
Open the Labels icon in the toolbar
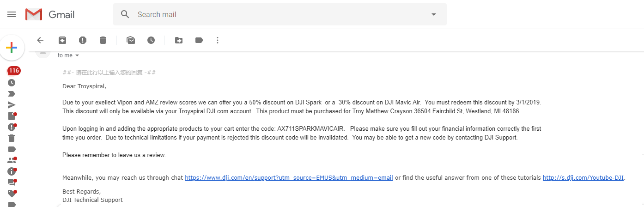(199, 40)
